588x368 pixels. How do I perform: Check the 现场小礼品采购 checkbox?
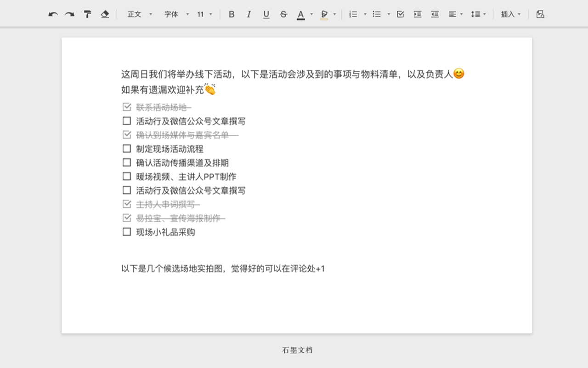[x=127, y=232]
